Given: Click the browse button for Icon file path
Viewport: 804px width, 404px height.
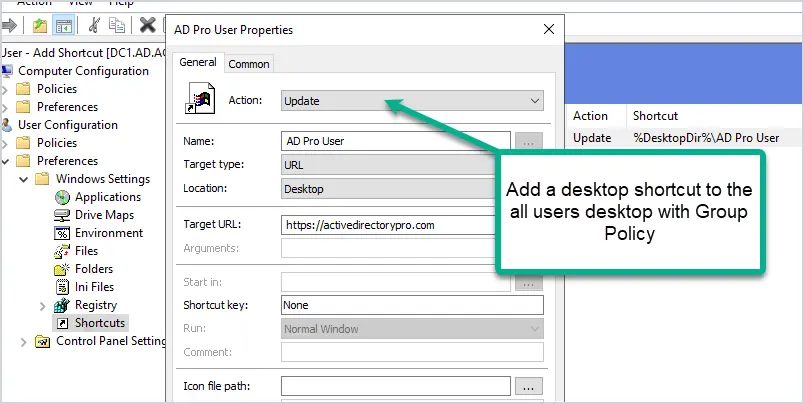Looking at the screenshot, I should point(529,386).
